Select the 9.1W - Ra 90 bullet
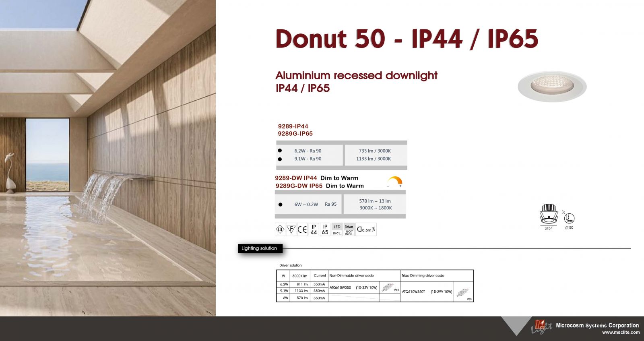644x341 pixels. click(280, 159)
